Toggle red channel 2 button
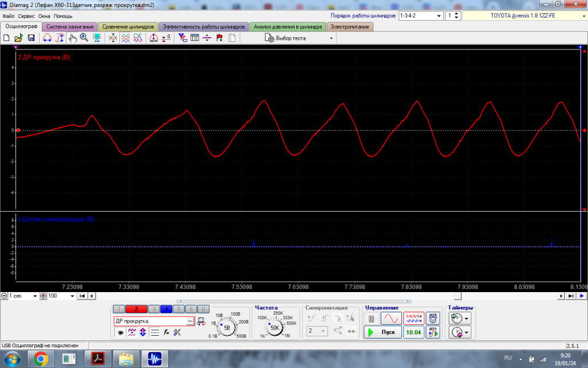This screenshot has width=588, height=368. 136,309
